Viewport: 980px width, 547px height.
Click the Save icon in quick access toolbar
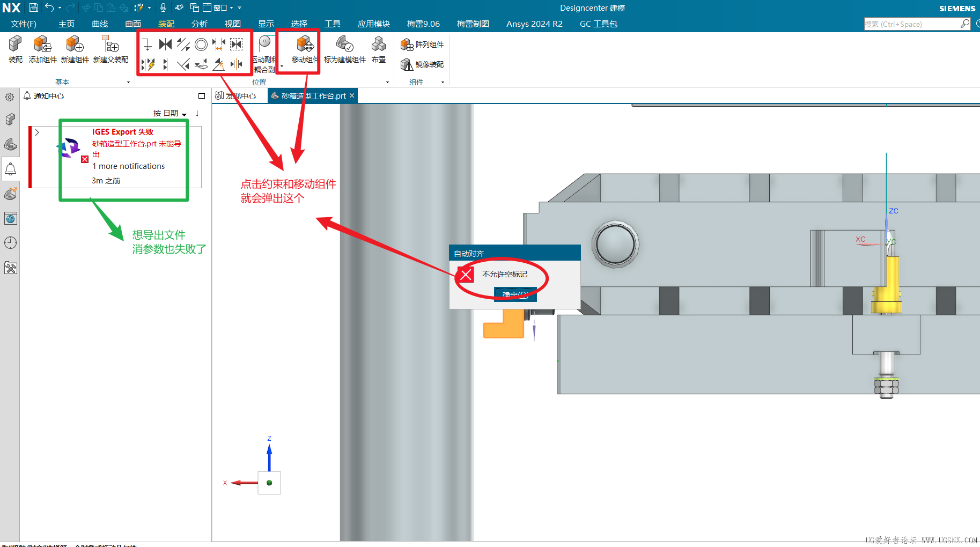(33, 8)
